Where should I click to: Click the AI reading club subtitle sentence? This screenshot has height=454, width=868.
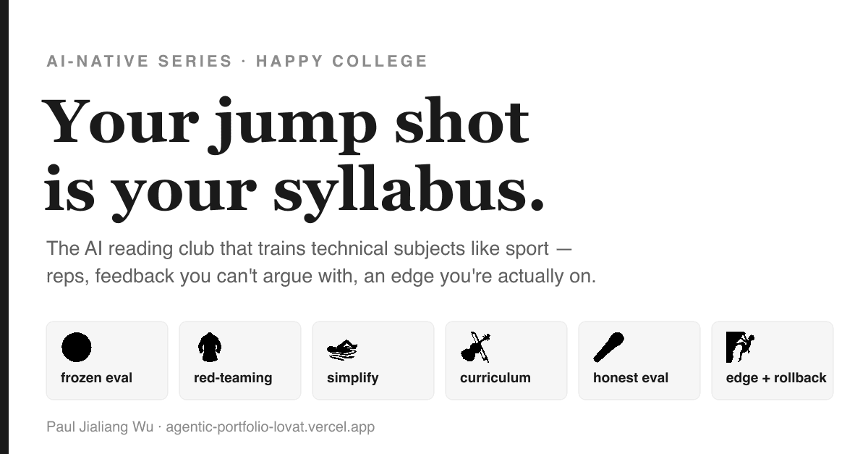tap(310, 249)
